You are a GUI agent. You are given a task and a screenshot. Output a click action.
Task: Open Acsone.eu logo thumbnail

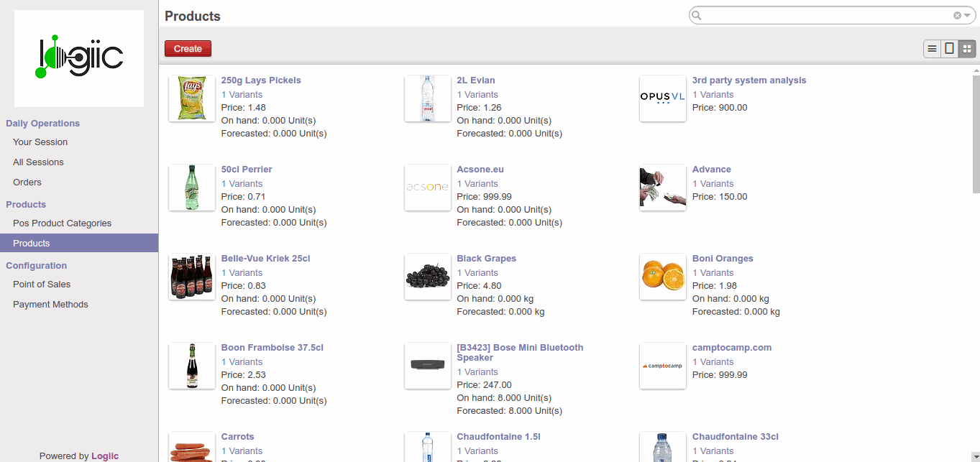(428, 188)
